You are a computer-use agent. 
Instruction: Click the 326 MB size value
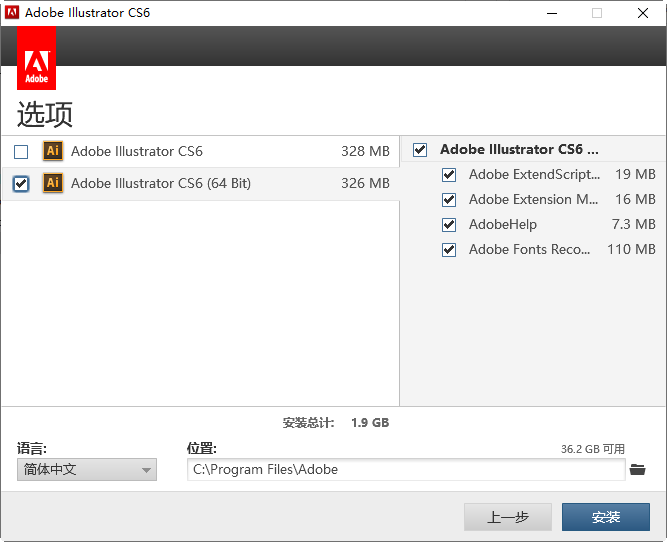pyautogui.click(x=365, y=183)
